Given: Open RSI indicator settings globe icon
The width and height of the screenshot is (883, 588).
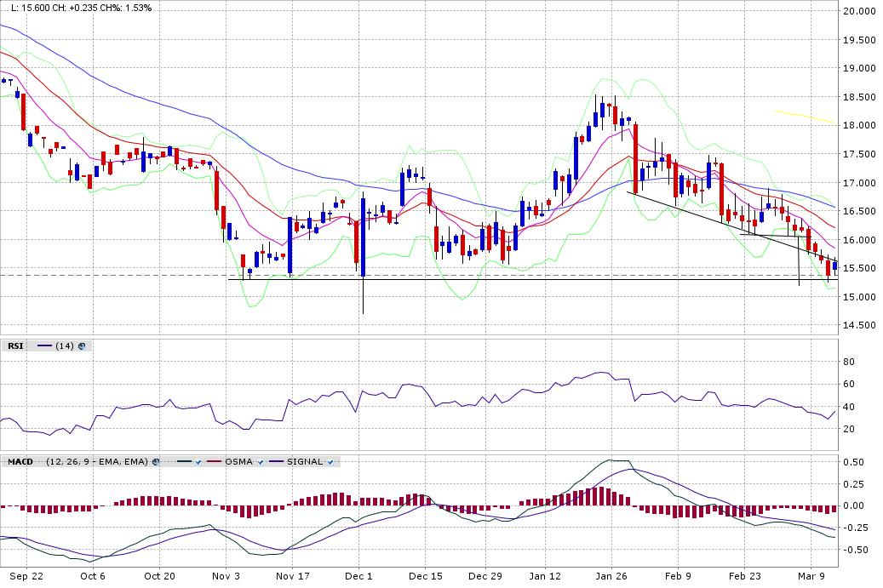Looking at the screenshot, I should [83, 346].
